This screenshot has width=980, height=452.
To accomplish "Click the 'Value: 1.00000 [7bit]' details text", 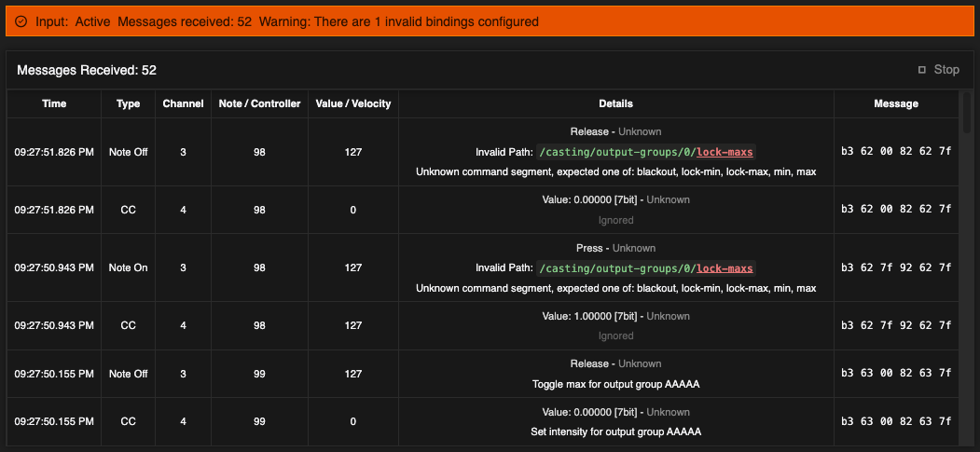I will coord(589,316).
